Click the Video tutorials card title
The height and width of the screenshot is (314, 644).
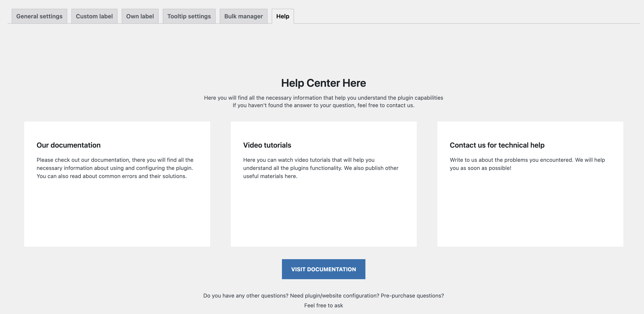[267, 145]
